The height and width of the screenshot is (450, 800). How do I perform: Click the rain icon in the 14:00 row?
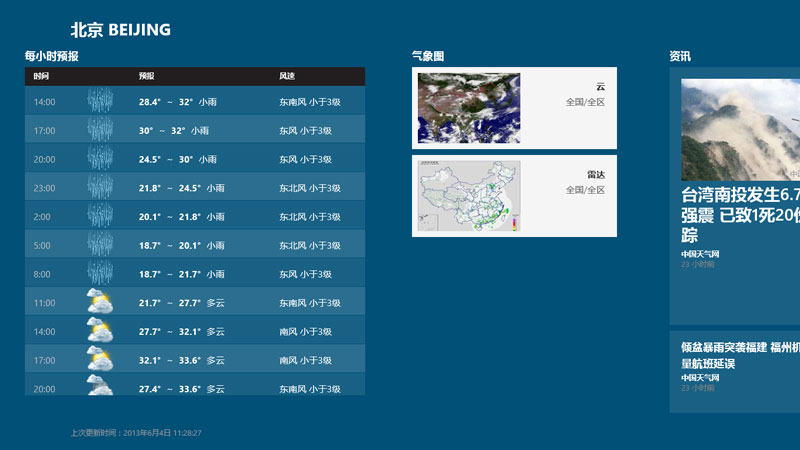click(x=100, y=101)
